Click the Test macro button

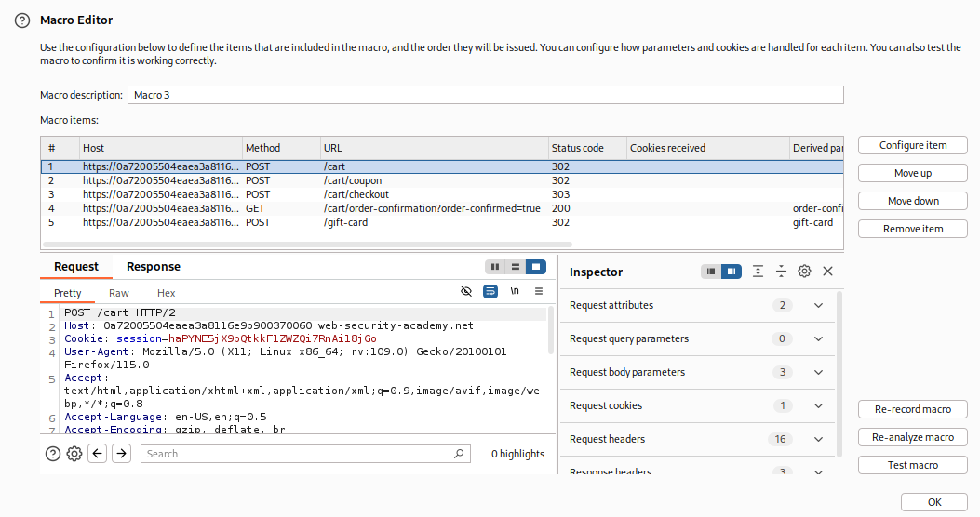[x=912, y=465]
